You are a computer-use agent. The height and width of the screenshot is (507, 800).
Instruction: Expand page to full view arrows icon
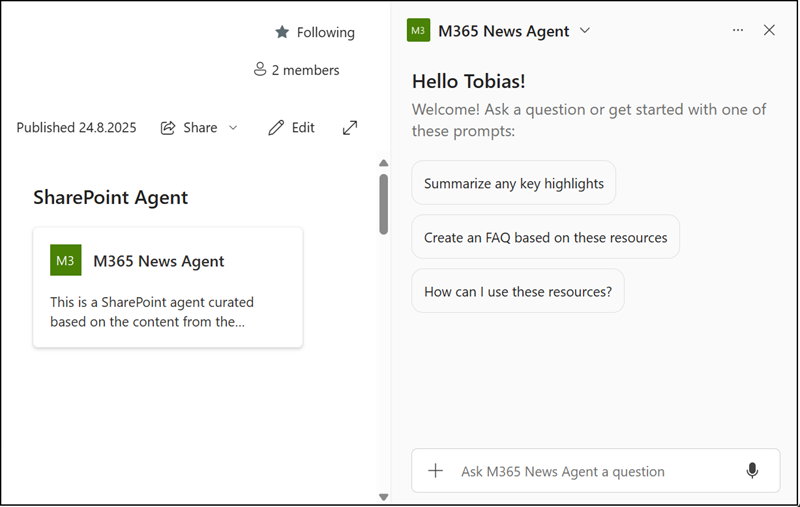(x=350, y=128)
